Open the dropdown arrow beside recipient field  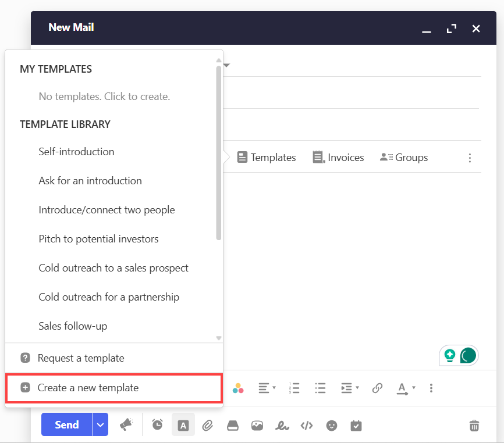click(x=226, y=66)
